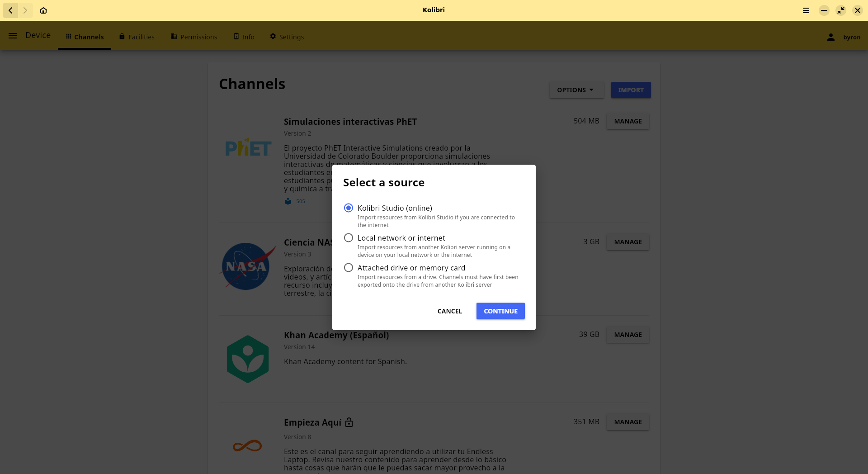Viewport: 868px width, 474px height.
Task: Click the 3 GB size label
Action: 591,242
